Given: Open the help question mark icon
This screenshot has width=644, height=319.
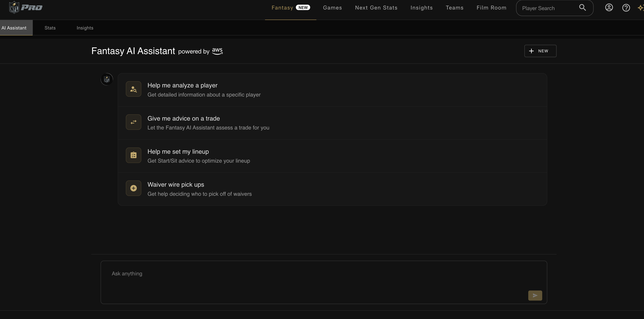Looking at the screenshot, I should tap(626, 8).
